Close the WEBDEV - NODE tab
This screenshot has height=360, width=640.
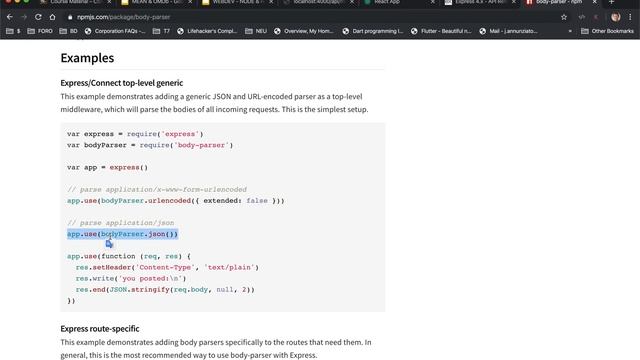tap(271, 2)
